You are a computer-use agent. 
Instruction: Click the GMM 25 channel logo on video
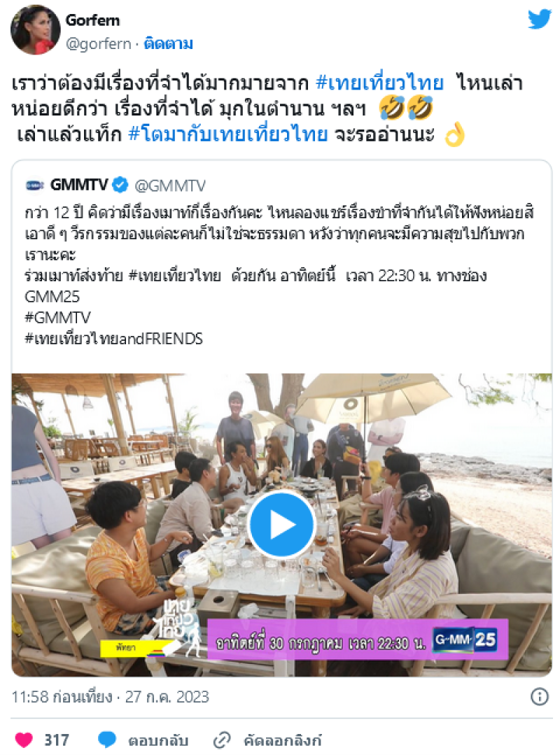pyautogui.click(x=465, y=640)
